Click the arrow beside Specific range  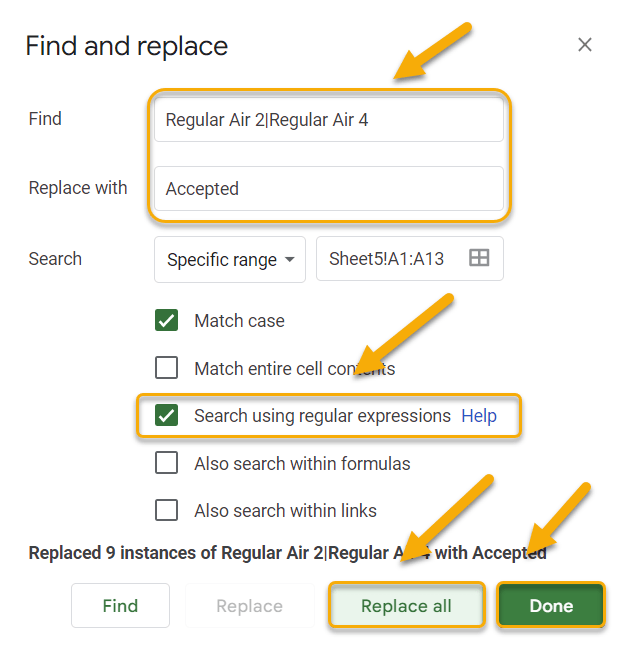tap(290, 260)
